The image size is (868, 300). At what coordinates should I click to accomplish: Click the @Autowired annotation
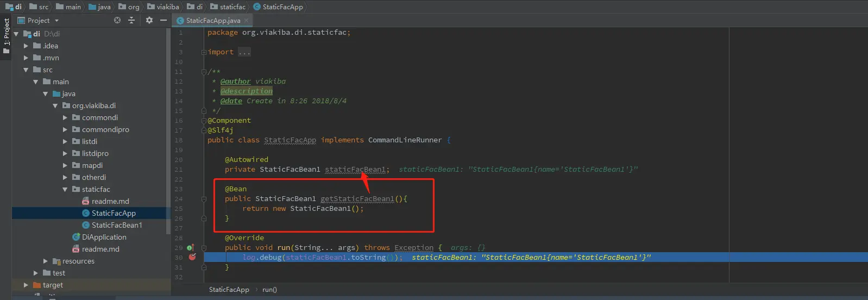(x=247, y=160)
